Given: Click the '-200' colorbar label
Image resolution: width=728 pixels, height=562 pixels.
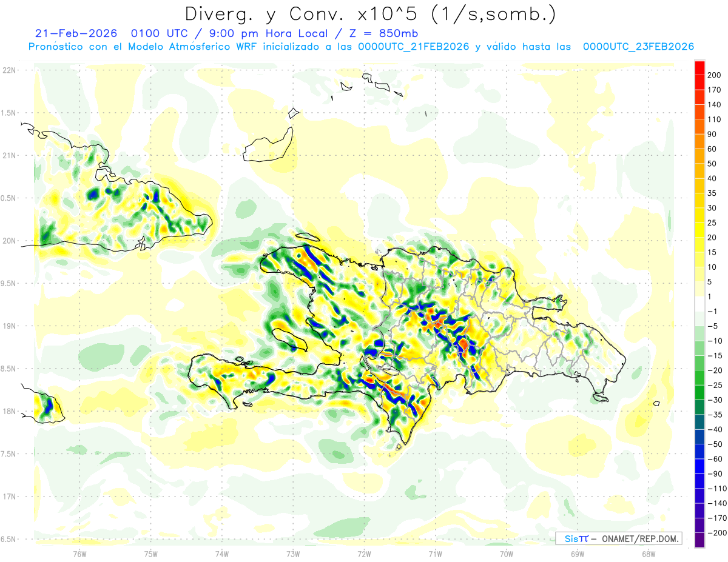Looking at the screenshot, I should (x=716, y=533).
